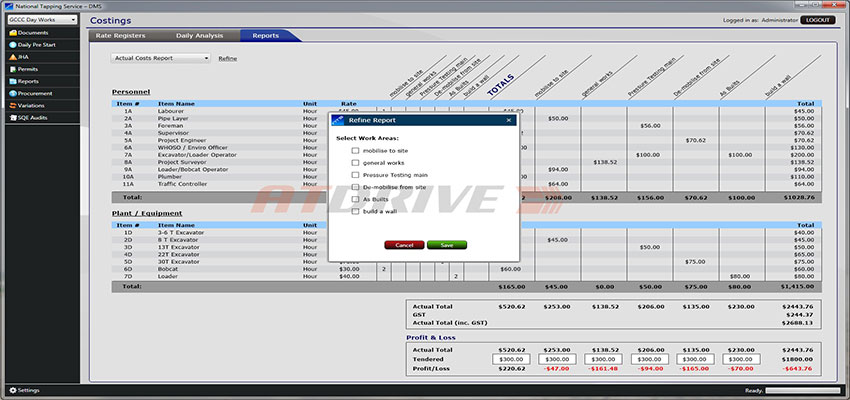Image resolution: width=850 pixels, height=400 pixels.
Task: Click the LOGOUT button
Action: [x=817, y=20]
